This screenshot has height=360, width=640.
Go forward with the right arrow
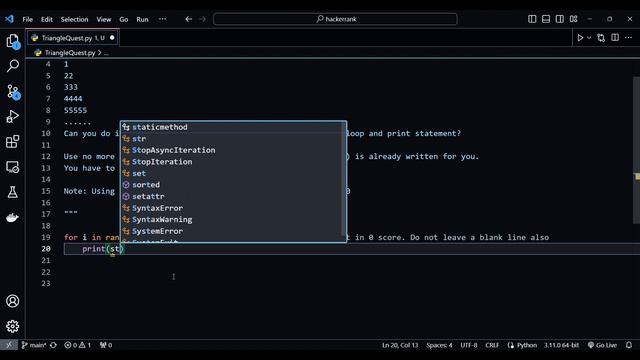point(202,19)
